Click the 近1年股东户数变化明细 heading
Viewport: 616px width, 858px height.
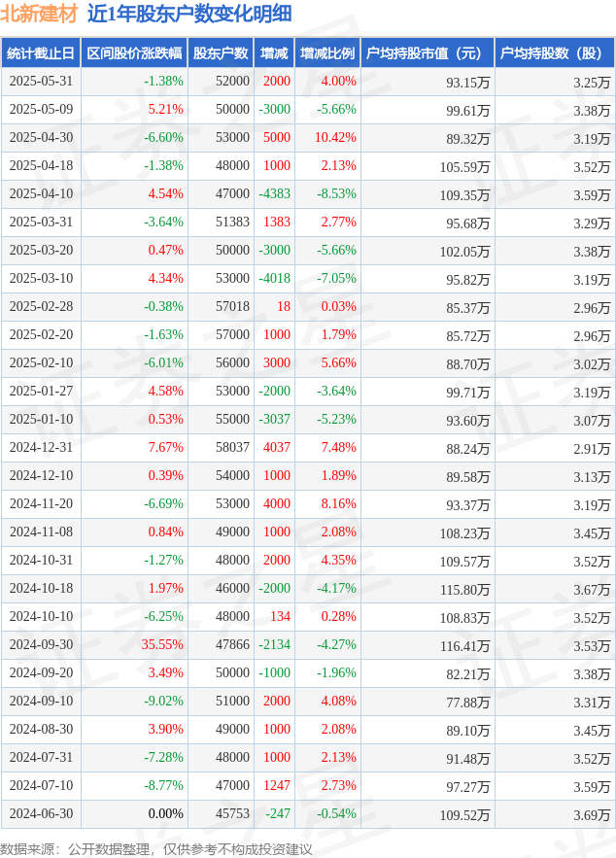click(x=189, y=14)
